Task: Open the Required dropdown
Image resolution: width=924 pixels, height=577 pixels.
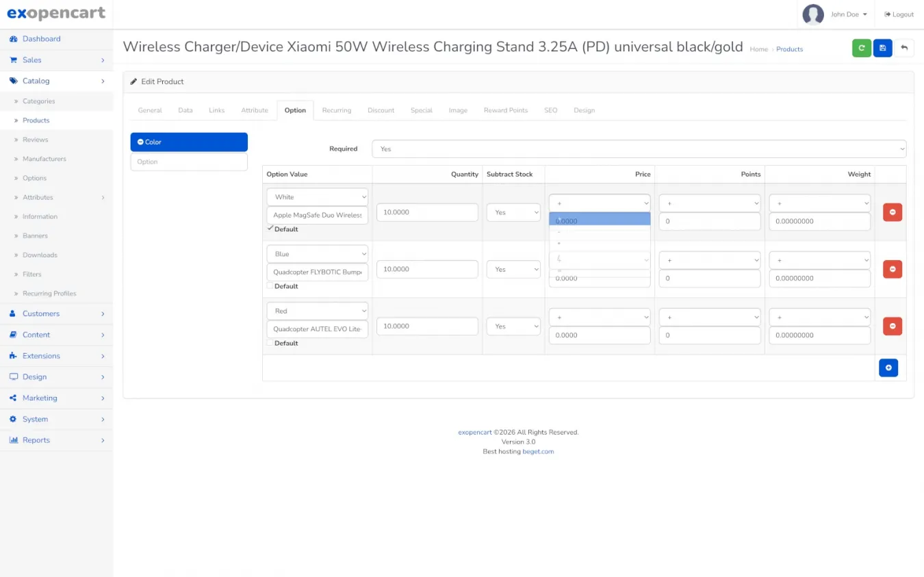Action: [639, 149]
